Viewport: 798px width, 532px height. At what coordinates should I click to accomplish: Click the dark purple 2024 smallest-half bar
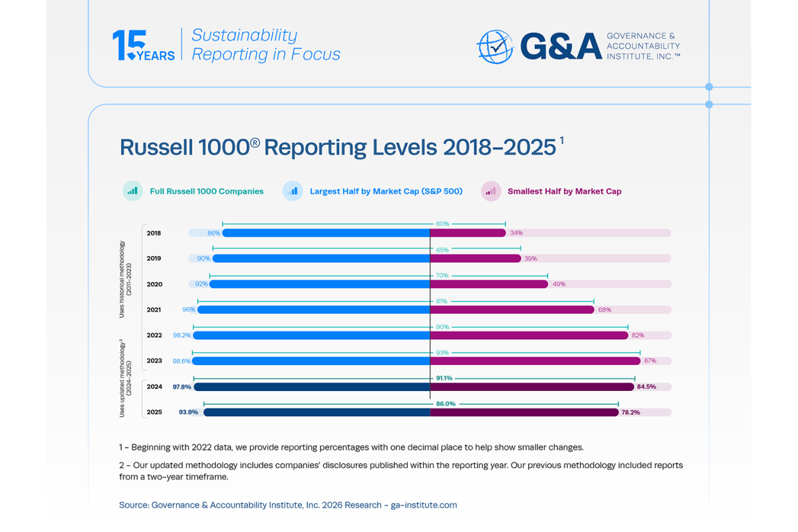[x=532, y=387]
